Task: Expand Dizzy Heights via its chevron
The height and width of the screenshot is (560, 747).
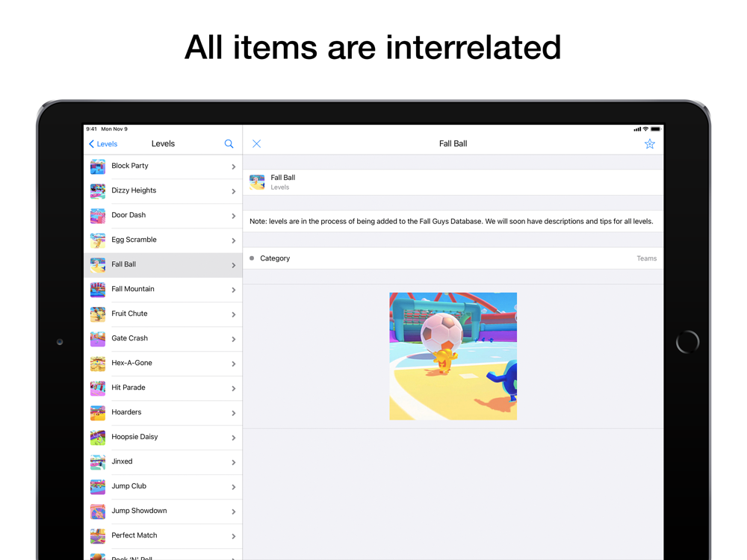Action: tap(233, 191)
